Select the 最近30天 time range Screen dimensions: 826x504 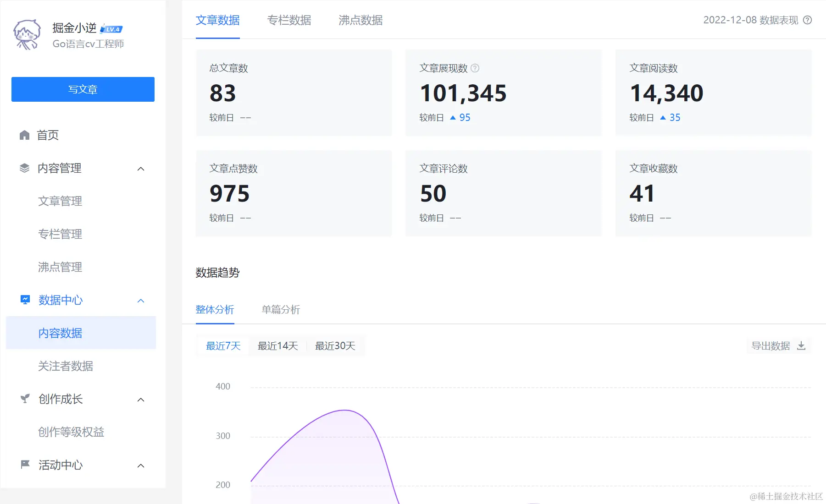coord(335,346)
